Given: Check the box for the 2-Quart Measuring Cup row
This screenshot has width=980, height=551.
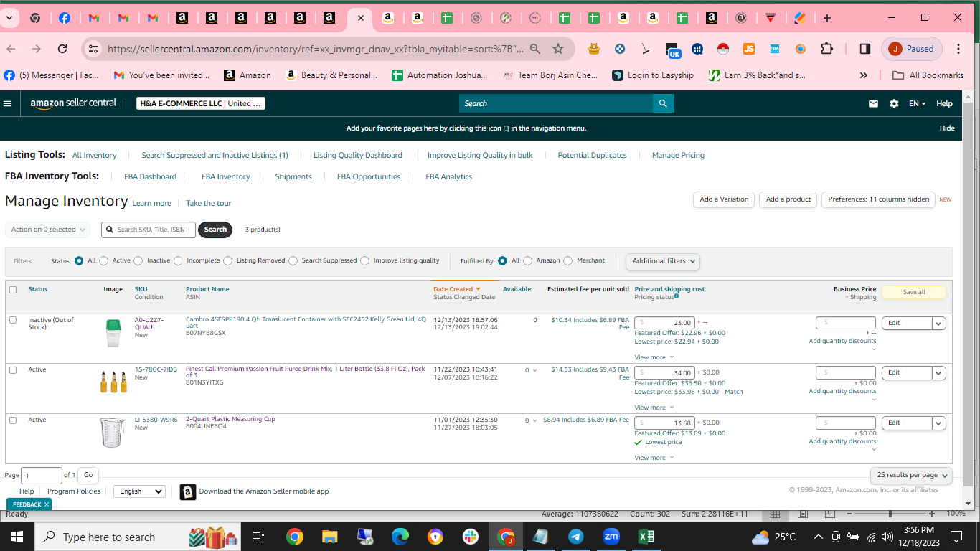Looking at the screenshot, I should coord(13,420).
